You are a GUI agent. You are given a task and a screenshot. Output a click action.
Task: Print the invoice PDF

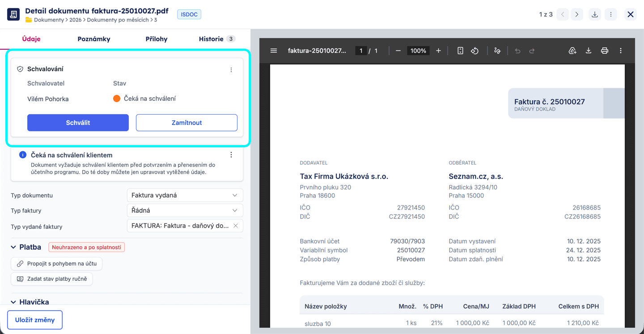click(x=604, y=51)
